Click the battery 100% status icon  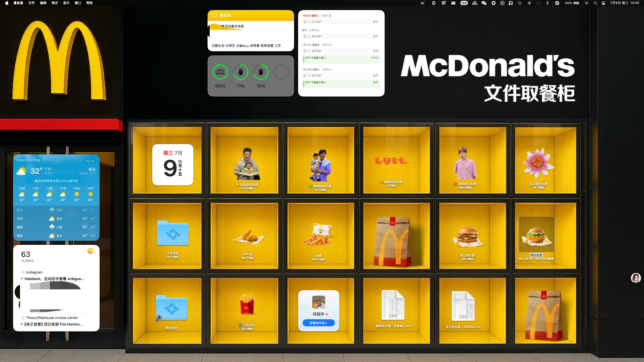click(572, 3)
